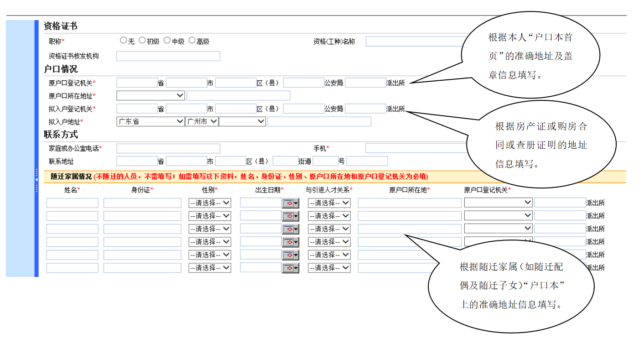Click the 资格证书核发机构 input field
This screenshot has height=339, width=644.
tap(168, 56)
